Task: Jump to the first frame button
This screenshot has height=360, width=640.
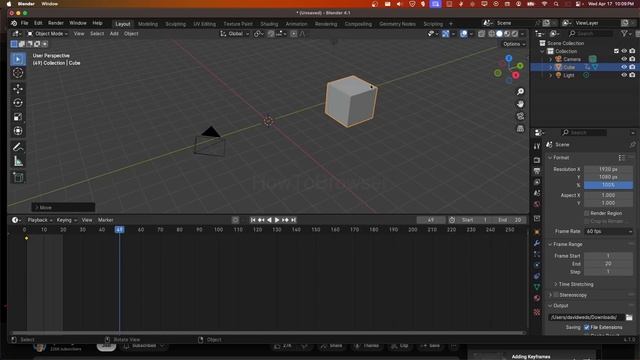Action: tap(253, 220)
